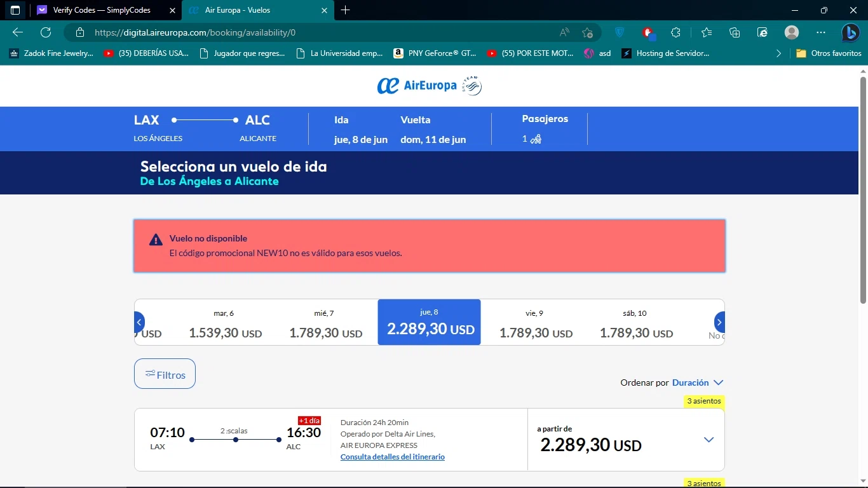Open PNY GeForce GT Amazon bookmark

tap(435, 53)
